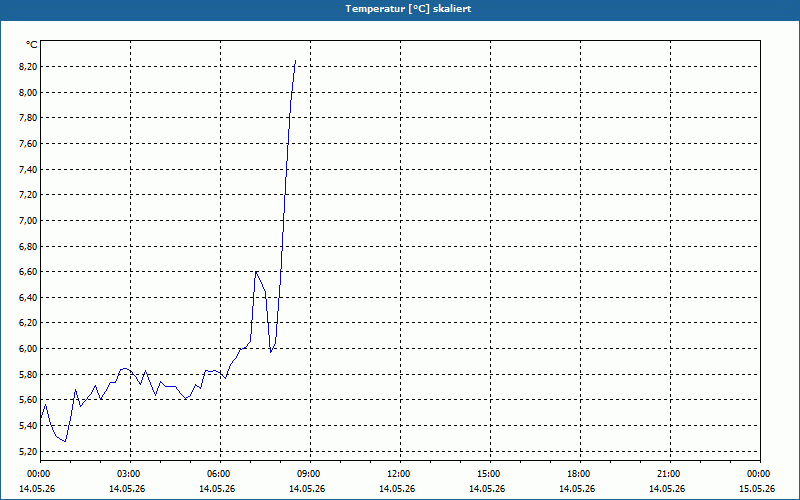Pick the 7,20 y-axis tick label
Image resolution: width=800 pixels, height=500 pixels.
coord(28,195)
